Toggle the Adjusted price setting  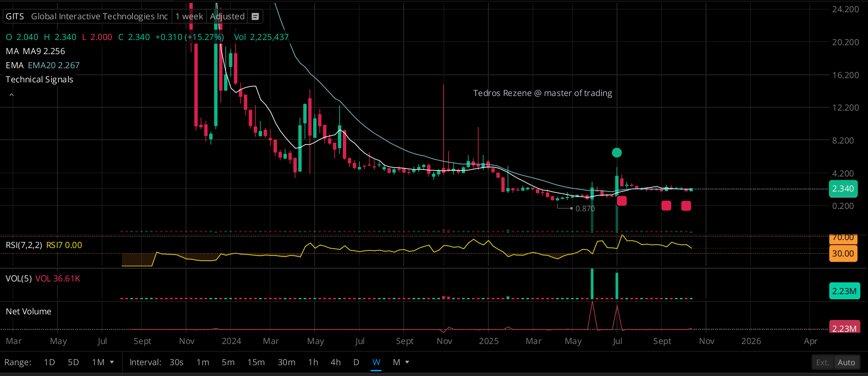227,16
